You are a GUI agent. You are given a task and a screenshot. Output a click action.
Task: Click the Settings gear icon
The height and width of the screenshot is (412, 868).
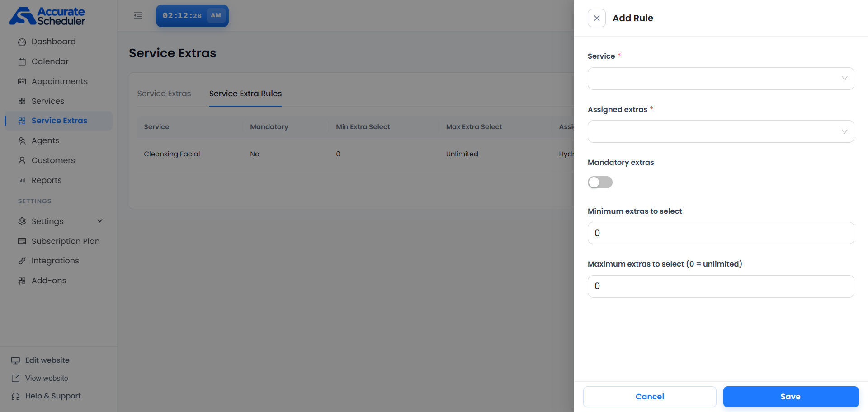(x=22, y=221)
